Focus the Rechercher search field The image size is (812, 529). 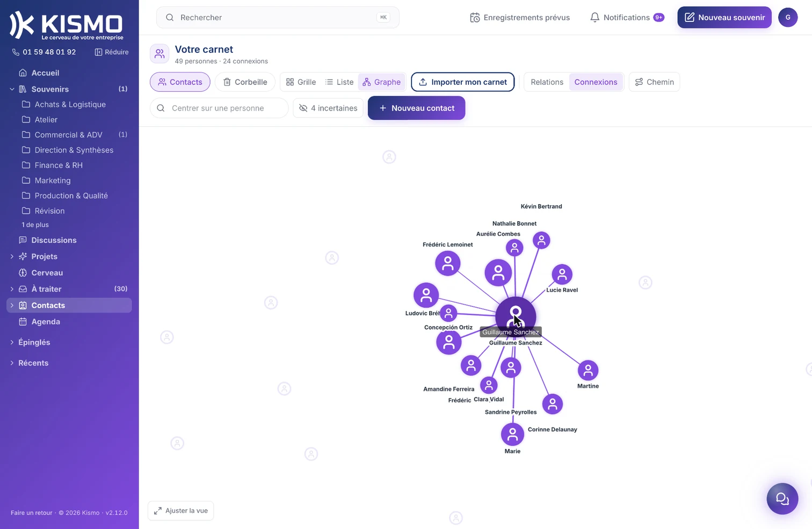[x=278, y=18]
